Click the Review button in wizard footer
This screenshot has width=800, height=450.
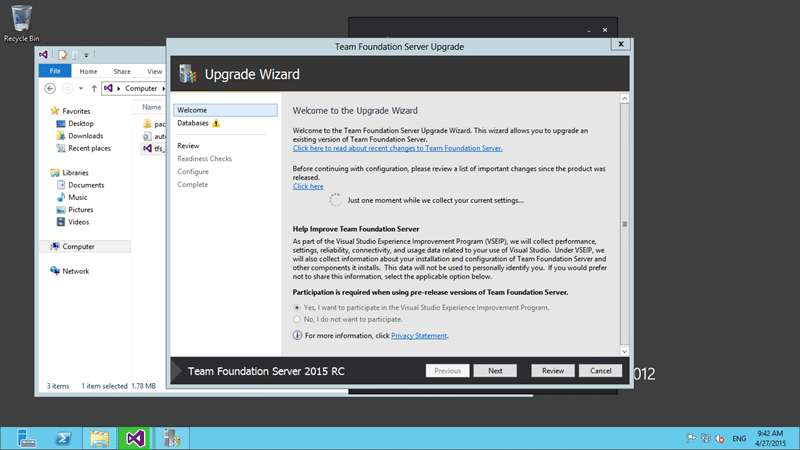click(x=553, y=370)
